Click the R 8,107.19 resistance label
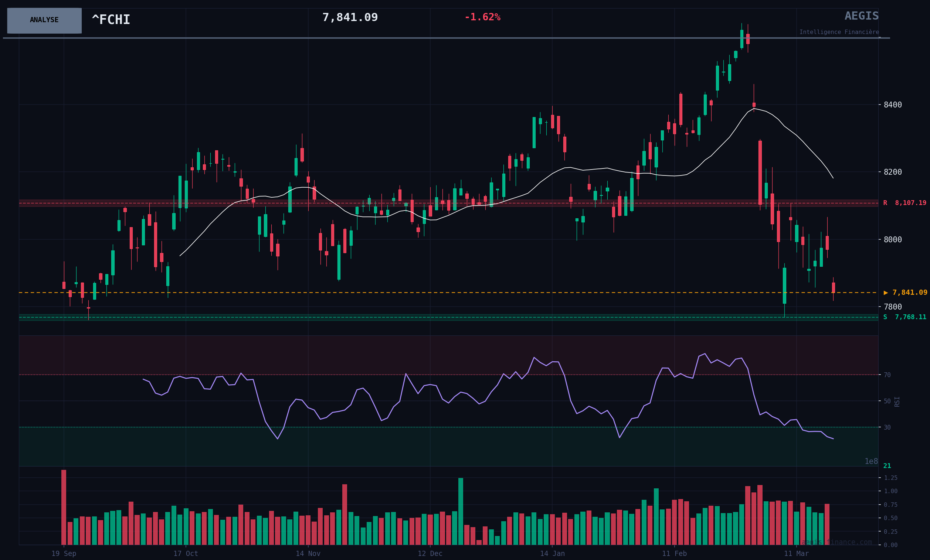930x560 pixels. tap(904, 203)
